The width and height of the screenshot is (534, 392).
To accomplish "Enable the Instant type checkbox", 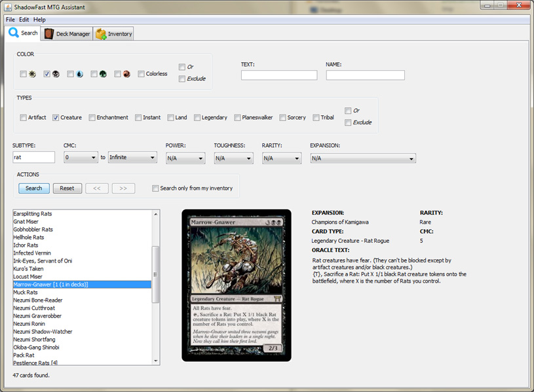I will [138, 117].
